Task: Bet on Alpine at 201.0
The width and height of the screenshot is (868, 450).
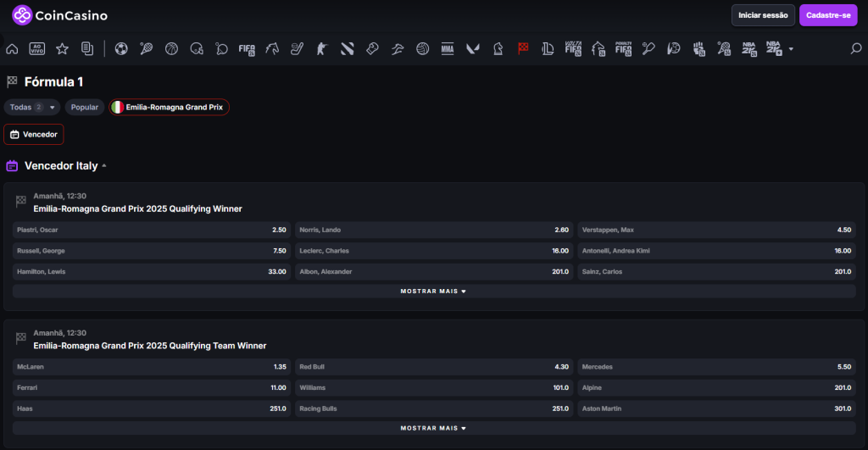Action: point(717,388)
